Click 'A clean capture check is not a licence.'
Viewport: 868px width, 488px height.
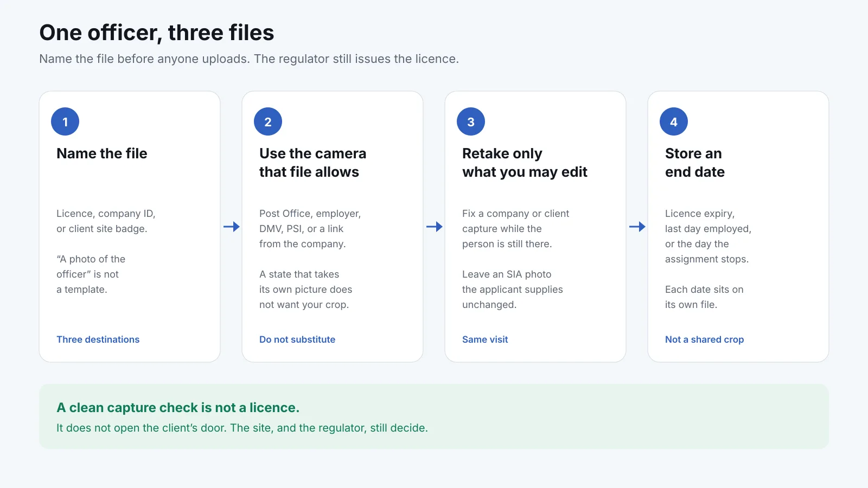(x=178, y=408)
